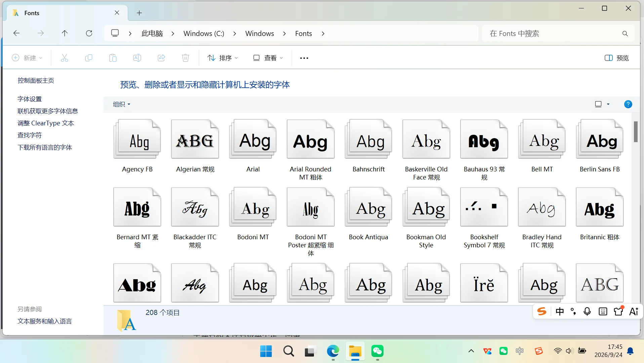This screenshot has width=644, height=363.
Task: Click the 在 Fonts 中搜索 search box
Action: click(558, 33)
